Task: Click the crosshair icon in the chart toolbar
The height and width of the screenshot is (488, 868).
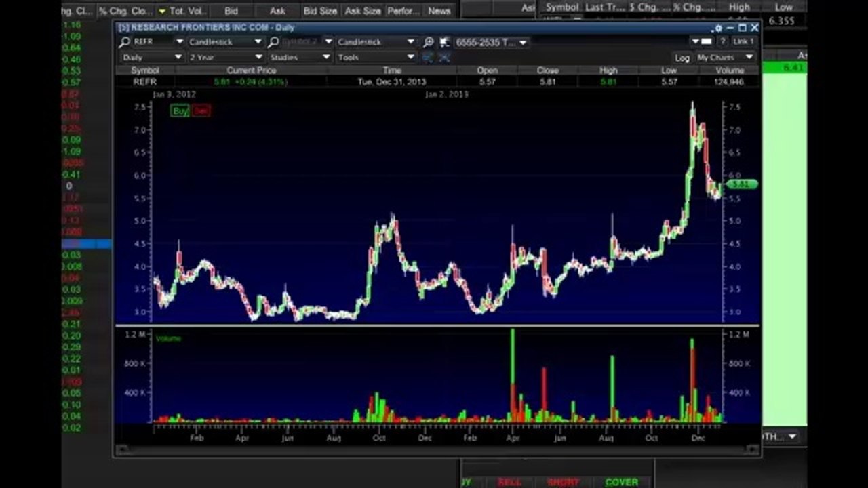Action: pyautogui.click(x=444, y=58)
